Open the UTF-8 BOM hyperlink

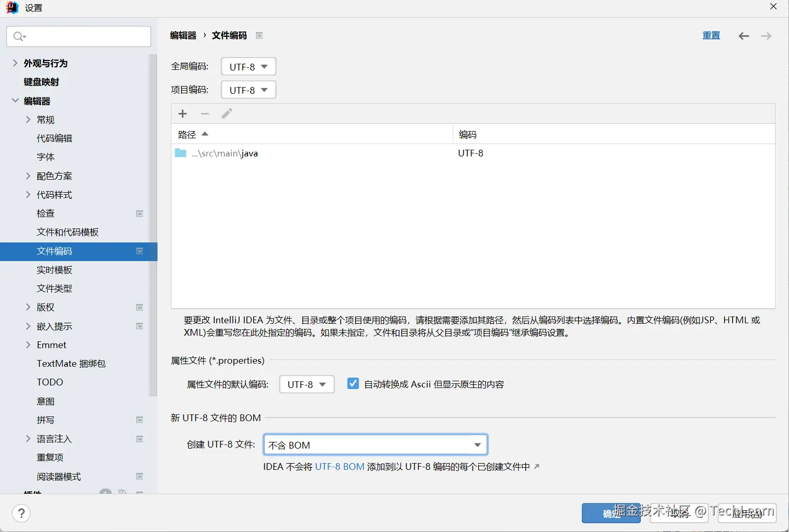click(340, 467)
